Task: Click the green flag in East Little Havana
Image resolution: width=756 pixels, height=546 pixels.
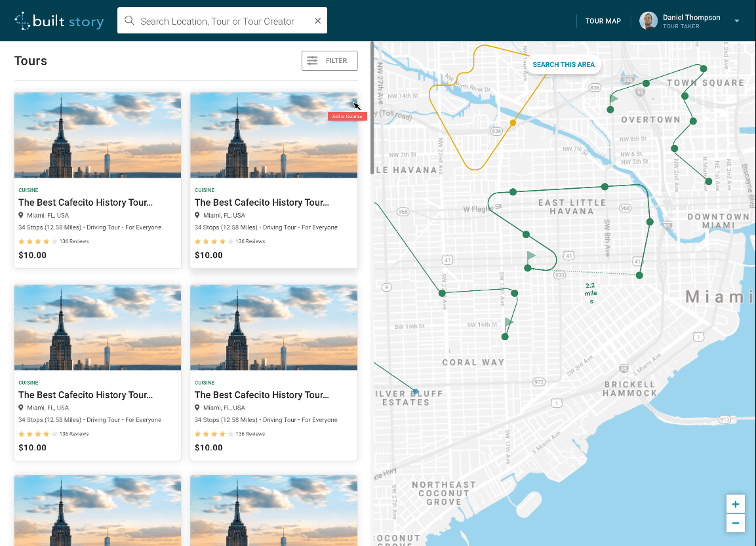Action: coord(531,256)
